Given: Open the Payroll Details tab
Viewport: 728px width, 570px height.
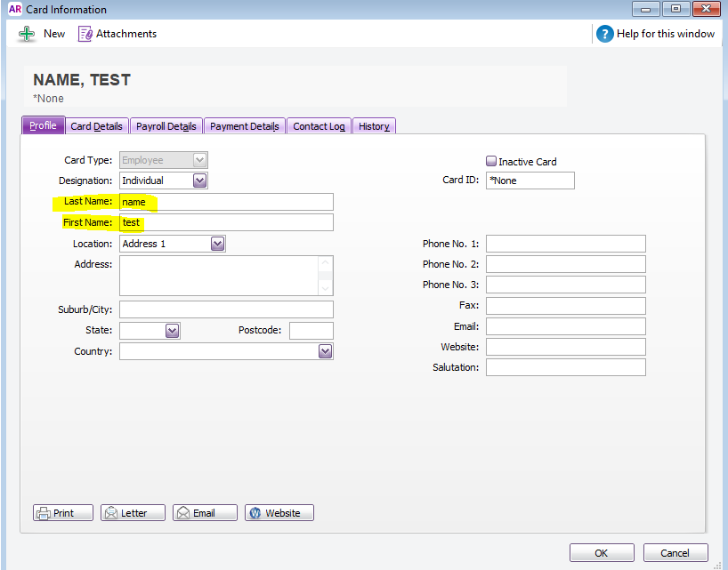Looking at the screenshot, I should click(x=166, y=126).
